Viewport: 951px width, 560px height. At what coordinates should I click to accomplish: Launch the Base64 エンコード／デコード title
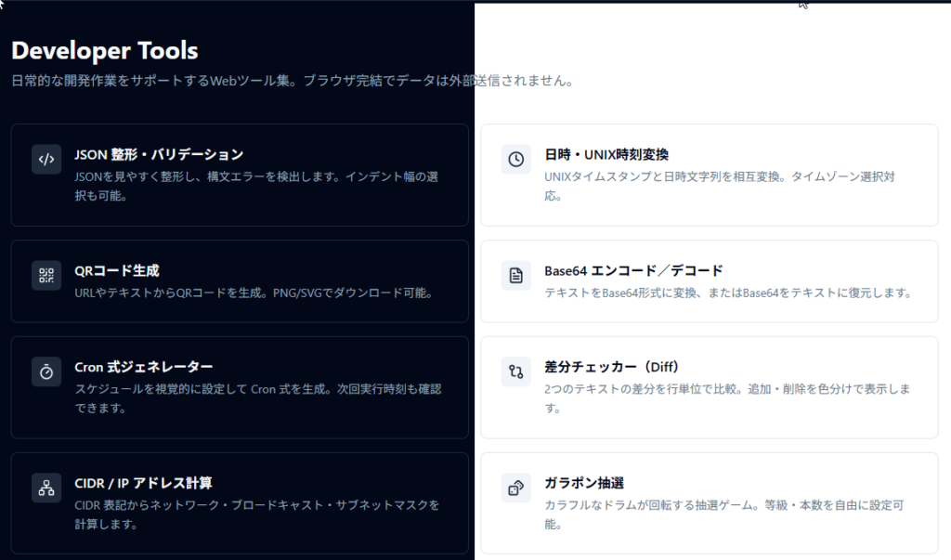(x=633, y=270)
